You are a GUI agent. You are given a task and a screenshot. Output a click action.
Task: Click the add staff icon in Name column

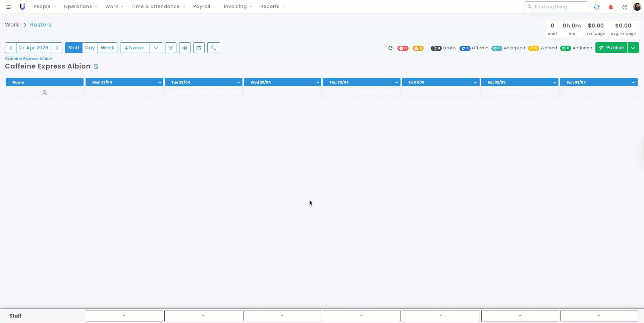coord(45,93)
